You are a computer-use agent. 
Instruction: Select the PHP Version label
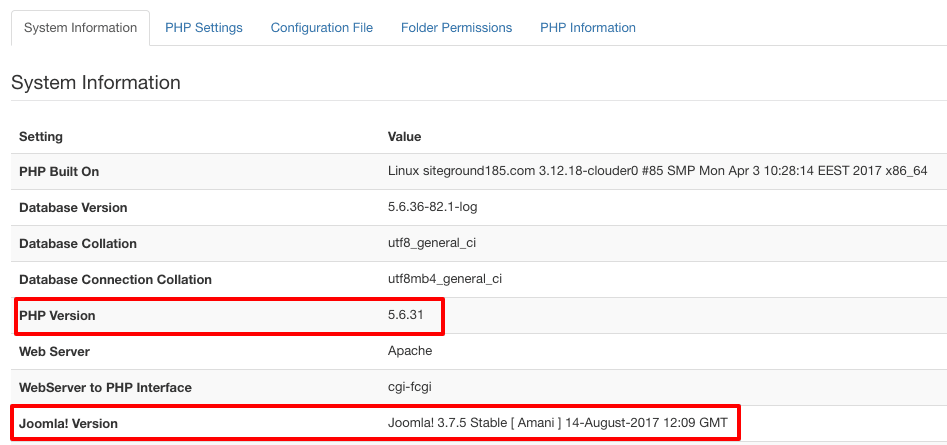click(x=57, y=315)
